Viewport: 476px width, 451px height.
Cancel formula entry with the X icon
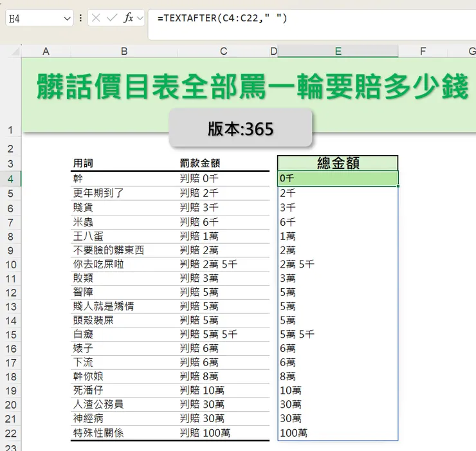coord(96,18)
